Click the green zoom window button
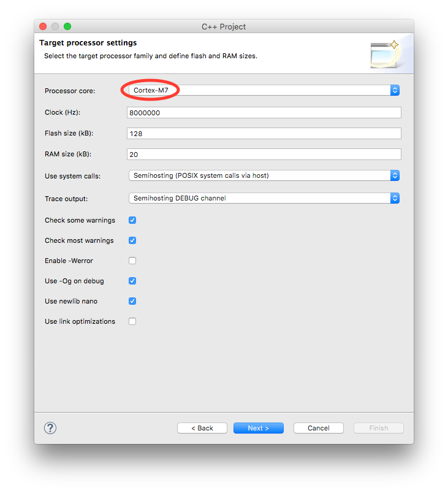The width and height of the screenshot is (448, 493). pos(67,26)
